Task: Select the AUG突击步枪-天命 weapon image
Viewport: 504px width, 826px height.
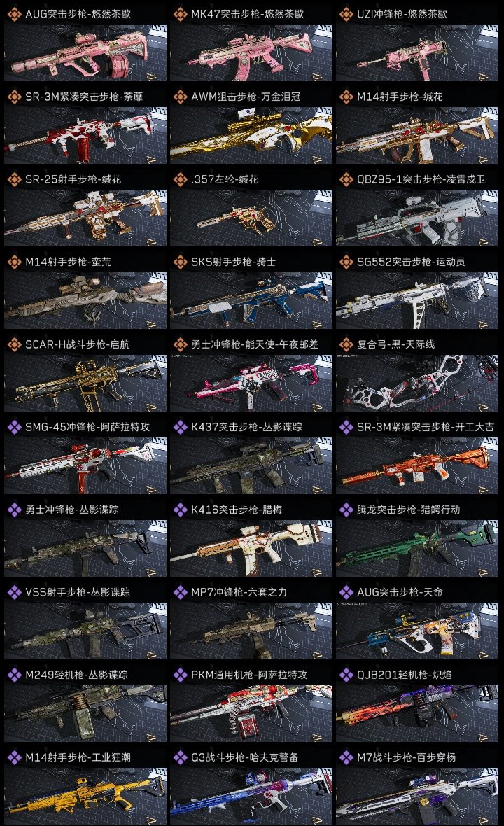Action: pyautogui.click(x=417, y=631)
